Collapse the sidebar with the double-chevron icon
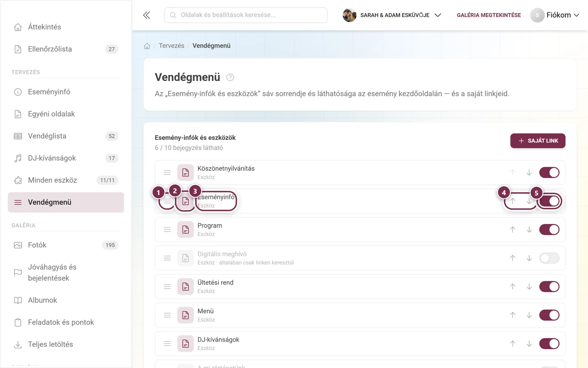 147,15
